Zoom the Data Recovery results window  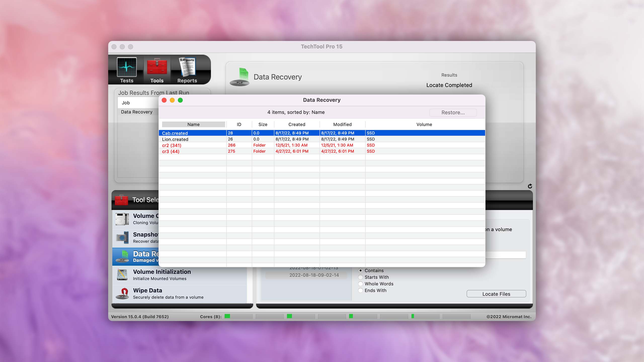180,100
